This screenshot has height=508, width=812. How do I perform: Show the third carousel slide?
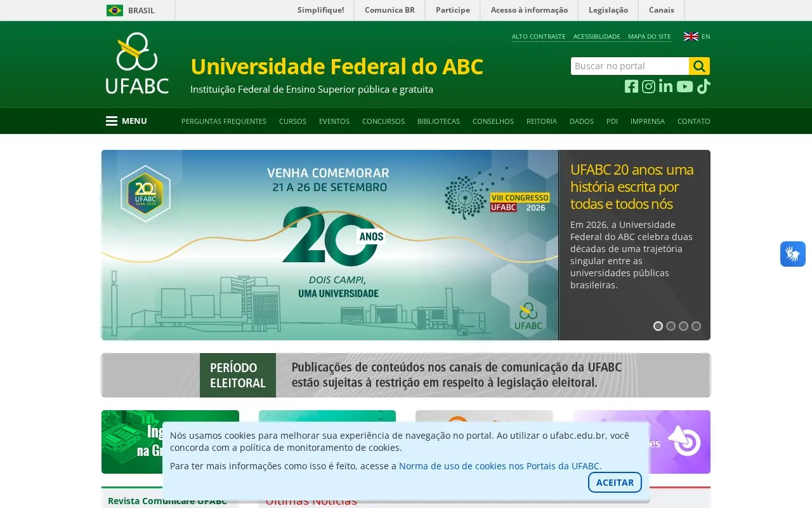coord(683,326)
